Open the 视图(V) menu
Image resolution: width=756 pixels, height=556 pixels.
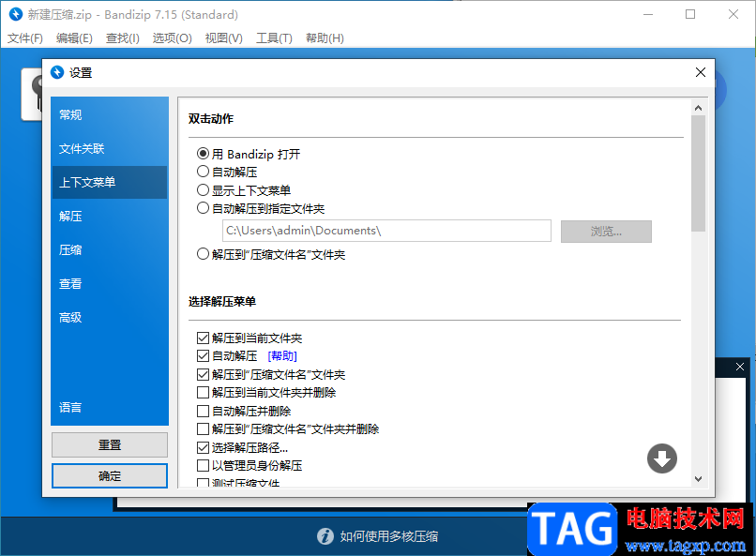224,38
